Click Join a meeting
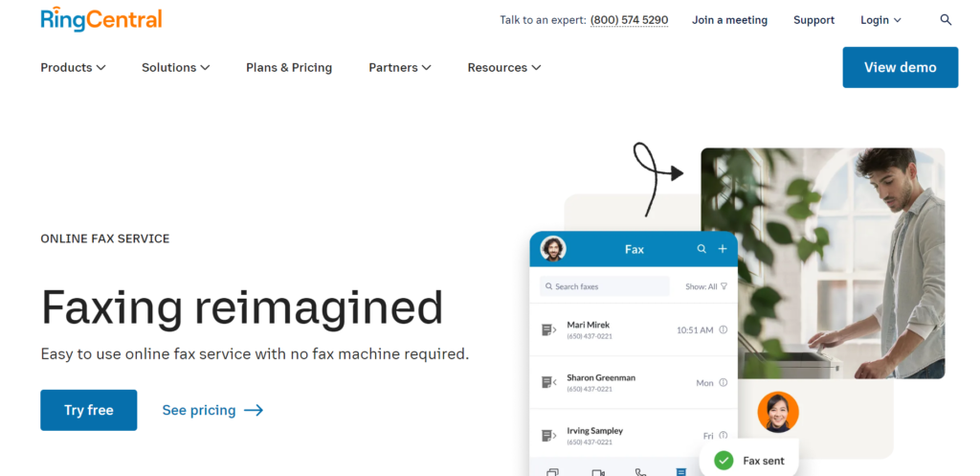Screen dimensions: 980x476 729,20
